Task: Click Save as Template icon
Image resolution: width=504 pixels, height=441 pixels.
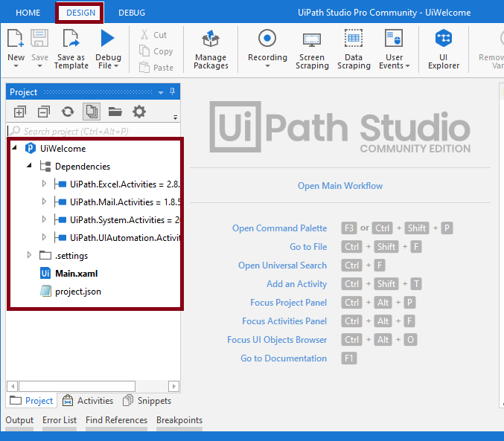Action: [x=71, y=39]
